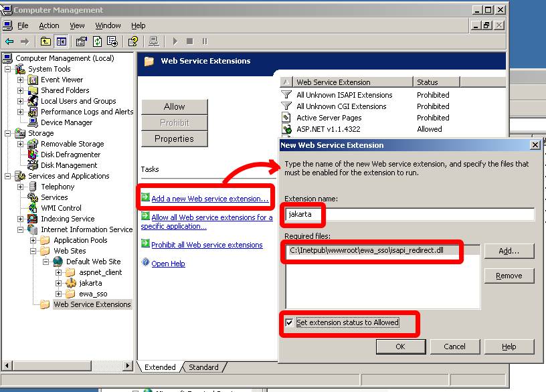Click the Refresh toolbar icon

(x=97, y=41)
